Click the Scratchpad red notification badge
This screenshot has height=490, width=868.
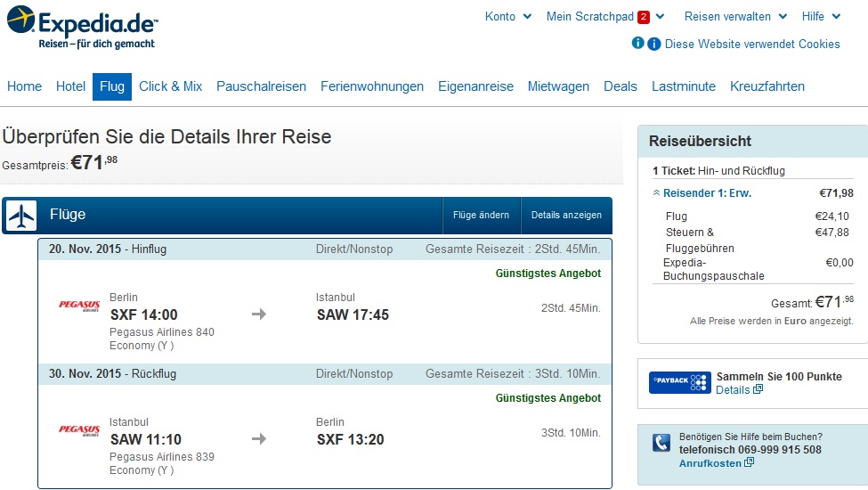click(644, 17)
